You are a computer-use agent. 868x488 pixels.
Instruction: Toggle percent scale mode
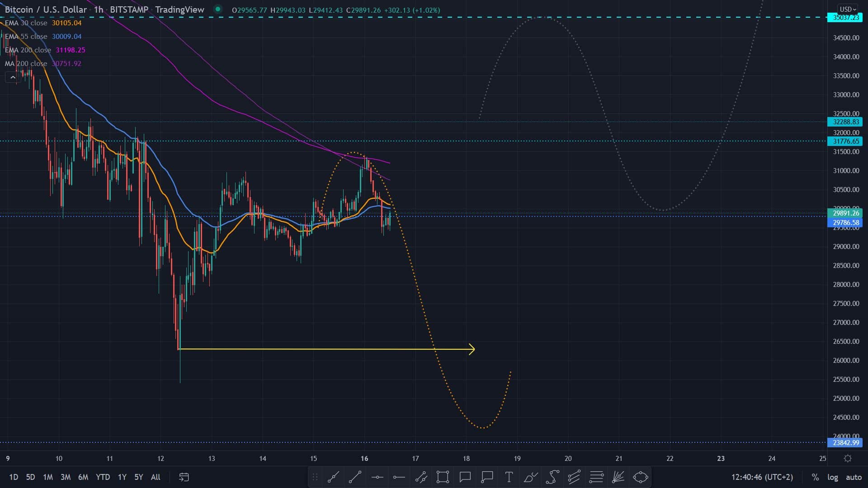point(815,477)
